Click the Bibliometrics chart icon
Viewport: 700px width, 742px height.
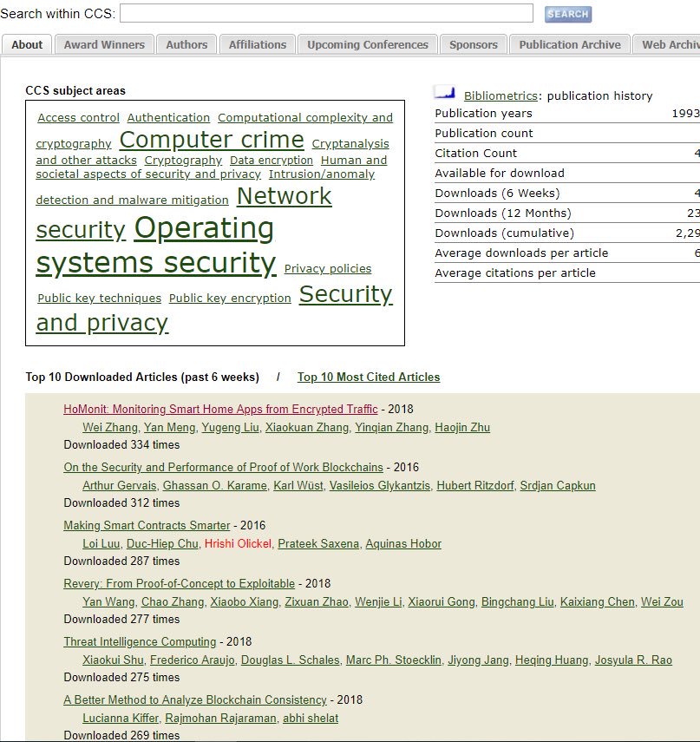[x=445, y=93]
